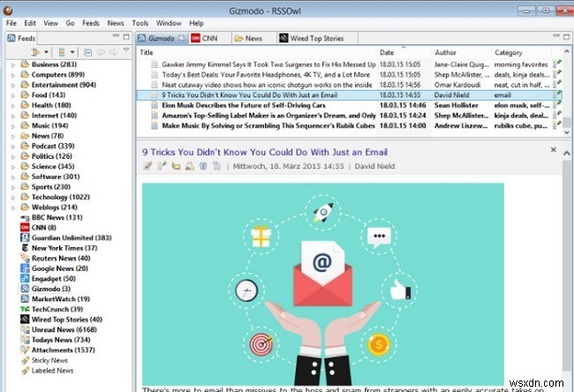Open the Feeds panel view menu triangle

pyautogui.click(x=126, y=49)
